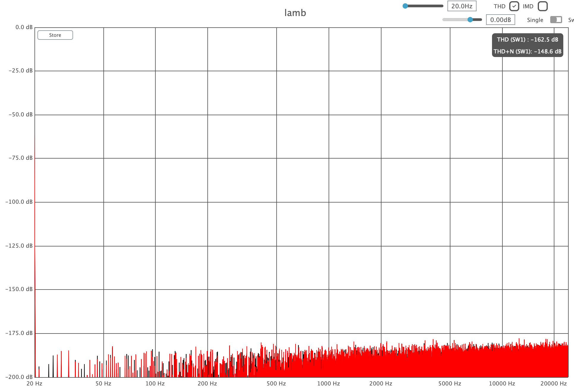Click the THD+N (SW1) readout line
Image resolution: width=574 pixels, height=392 pixels.
pyautogui.click(x=527, y=51)
